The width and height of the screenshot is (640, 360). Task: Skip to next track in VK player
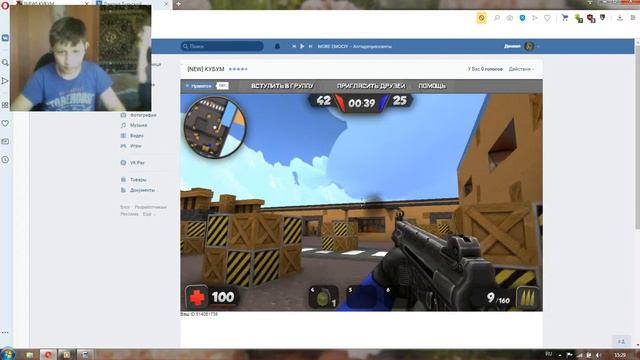[x=311, y=47]
